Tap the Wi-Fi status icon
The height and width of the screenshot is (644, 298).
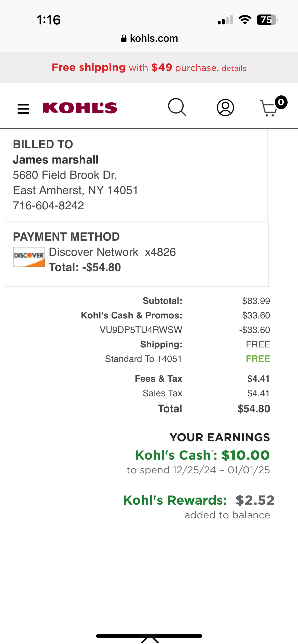pyautogui.click(x=245, y=20)
